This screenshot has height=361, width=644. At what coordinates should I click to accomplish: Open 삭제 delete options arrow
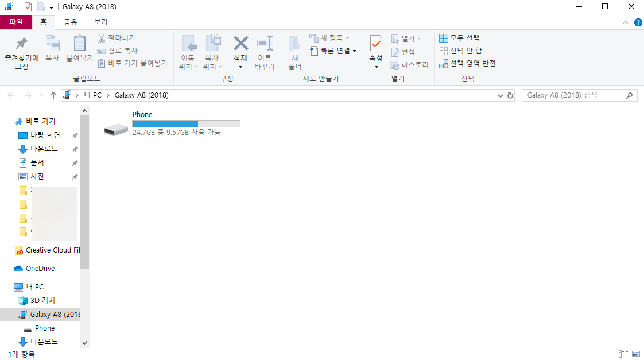[x=240, y=67]
